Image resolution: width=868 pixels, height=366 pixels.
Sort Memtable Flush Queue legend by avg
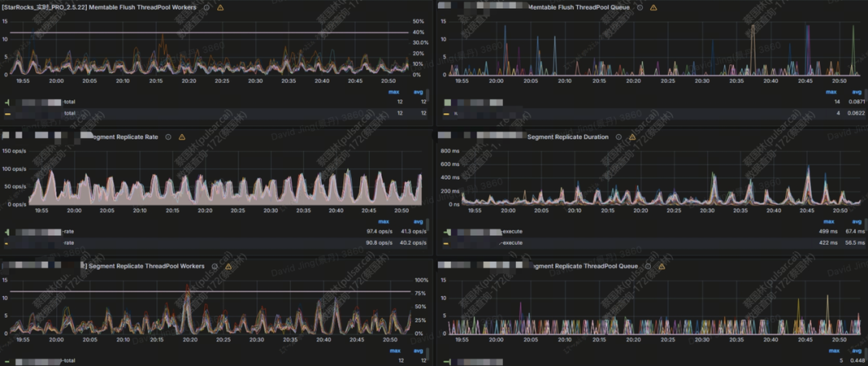pyautogui.click(x=857, y=91)
